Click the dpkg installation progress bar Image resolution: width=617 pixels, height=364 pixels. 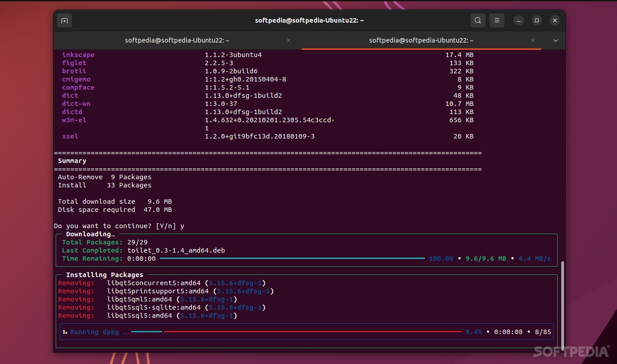click(296, 332)
